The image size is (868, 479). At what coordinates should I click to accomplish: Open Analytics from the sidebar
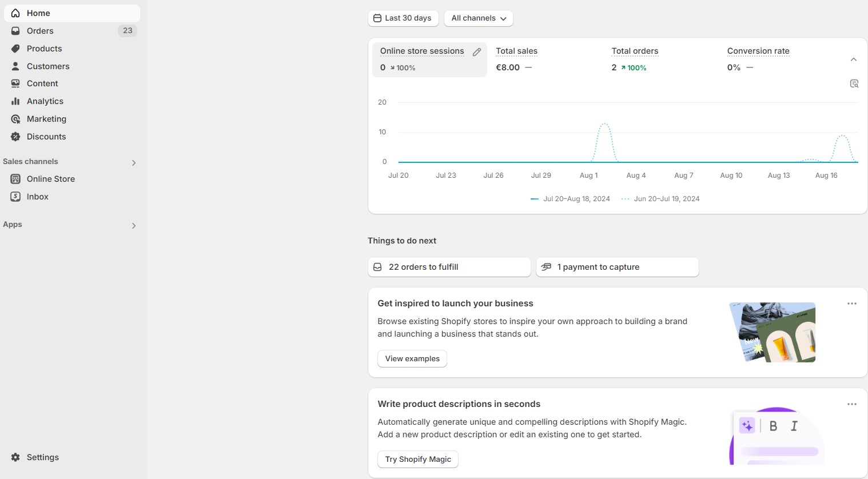coord(45,101)
